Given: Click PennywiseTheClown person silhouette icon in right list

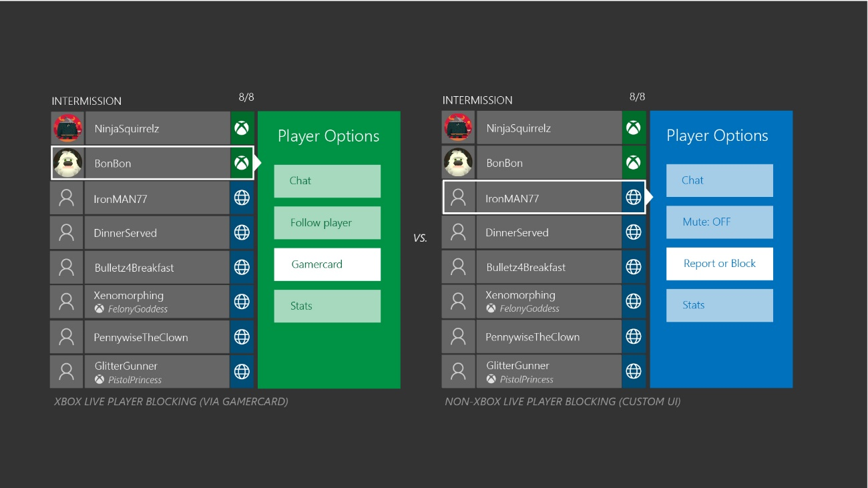Looking at the screenshot, I should 458,336.
